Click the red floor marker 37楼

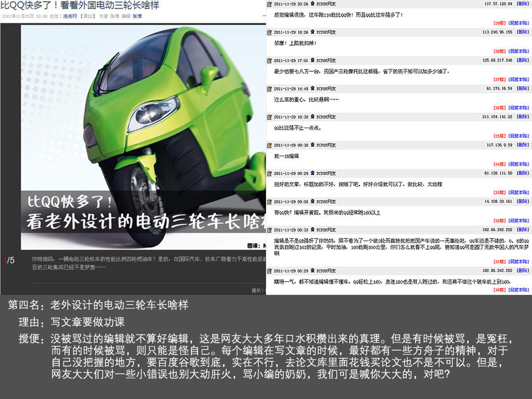click(500, 79)
